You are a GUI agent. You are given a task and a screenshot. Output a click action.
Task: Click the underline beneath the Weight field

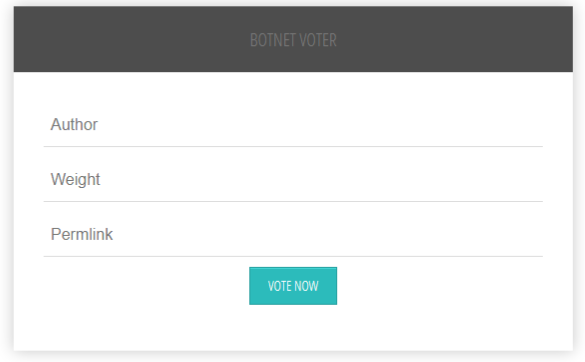tap(293, 202)
